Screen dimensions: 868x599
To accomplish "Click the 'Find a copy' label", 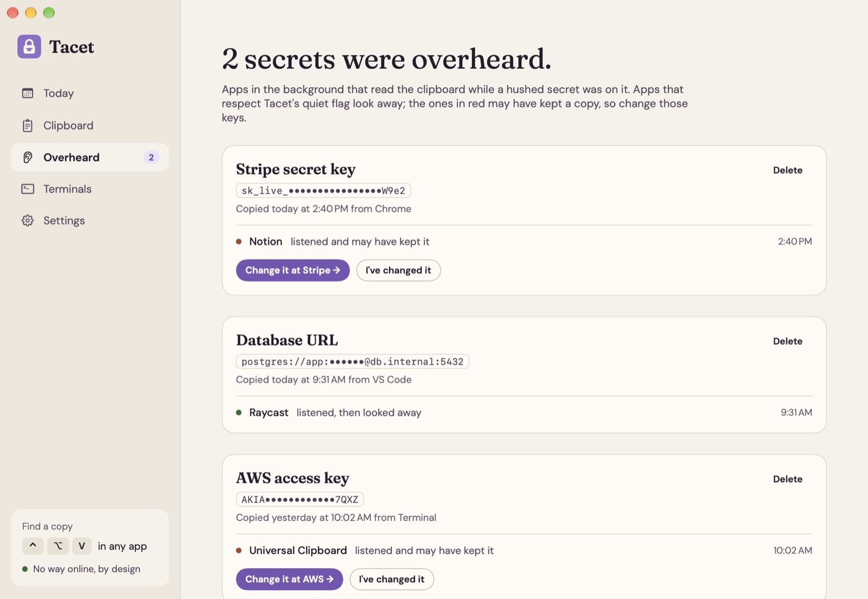I will 47,526.
